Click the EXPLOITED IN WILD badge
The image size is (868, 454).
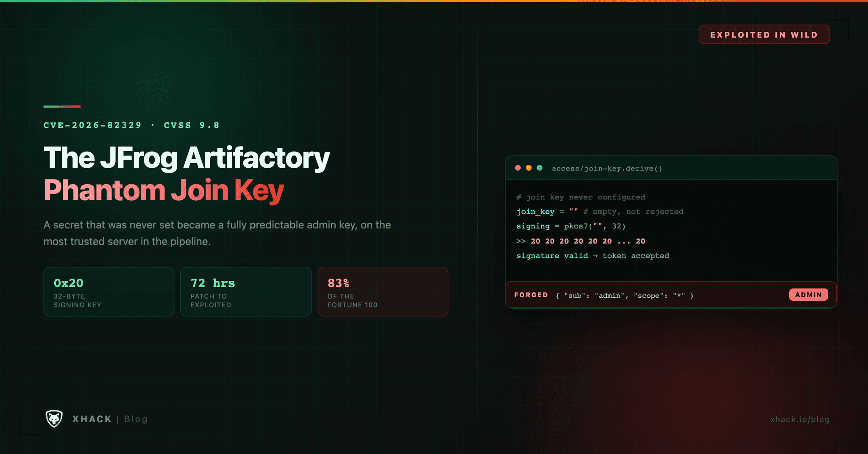[764, 35]
